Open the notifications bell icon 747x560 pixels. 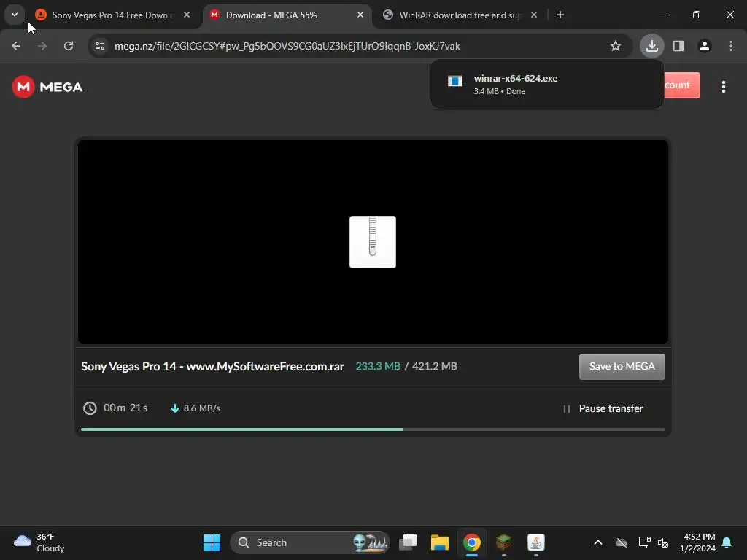(727, 542)
